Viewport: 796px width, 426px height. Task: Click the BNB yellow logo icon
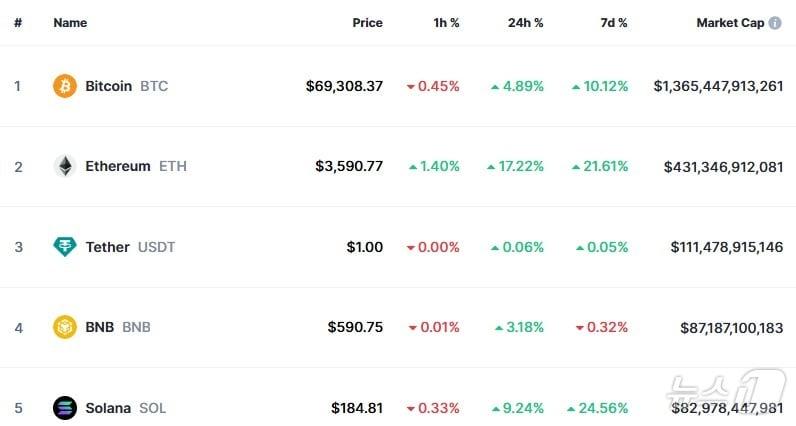pos(65,327)
